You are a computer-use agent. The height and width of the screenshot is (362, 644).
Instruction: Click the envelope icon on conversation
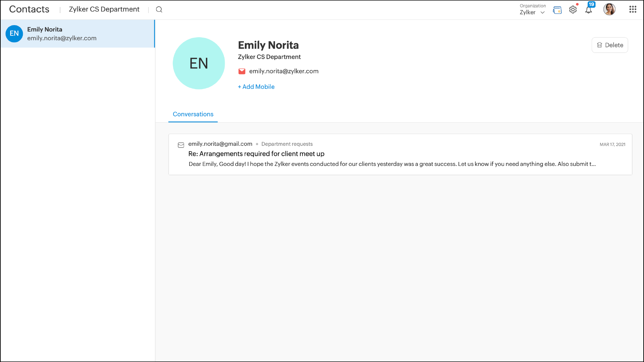pyautogui.click(x=181, y=145)
